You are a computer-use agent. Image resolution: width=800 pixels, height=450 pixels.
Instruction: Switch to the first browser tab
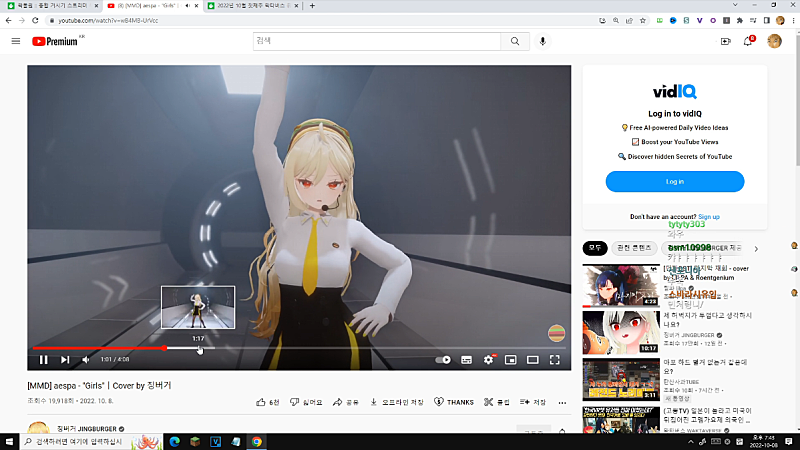52,6
